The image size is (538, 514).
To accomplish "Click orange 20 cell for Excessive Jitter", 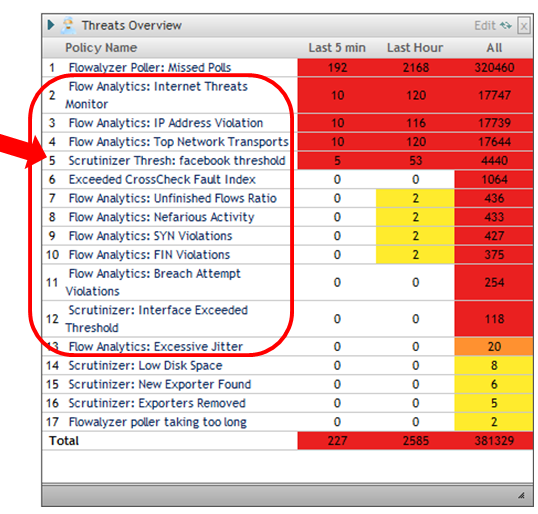I will (x=494, y=347).
